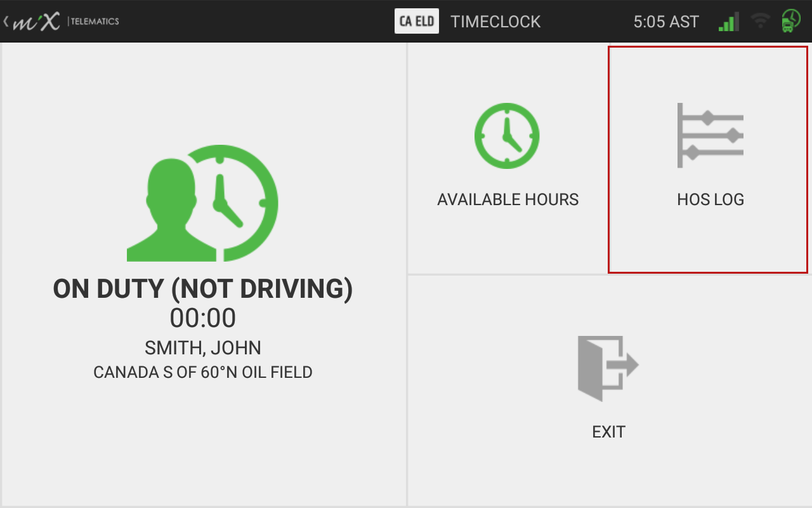Tap ON DUTY (NOT DRIVING) status text
Image resolution: width=812 pixels, height=508 pixels.
coord(203,289)
